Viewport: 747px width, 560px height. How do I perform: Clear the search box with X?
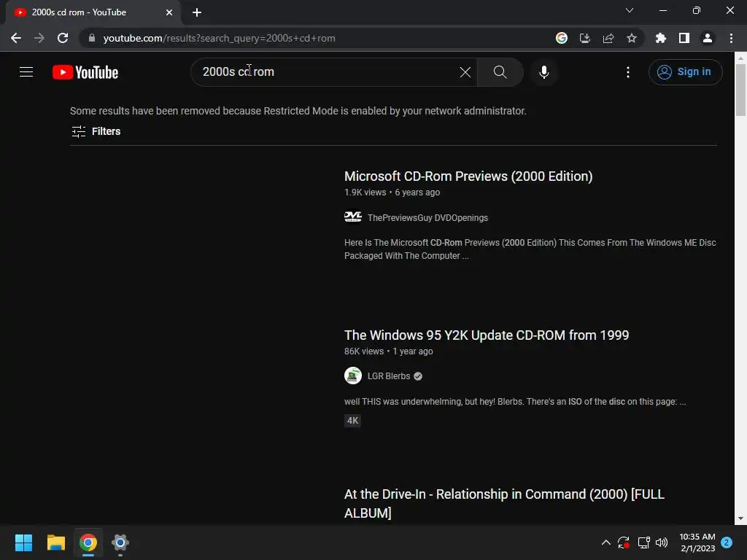465,72
